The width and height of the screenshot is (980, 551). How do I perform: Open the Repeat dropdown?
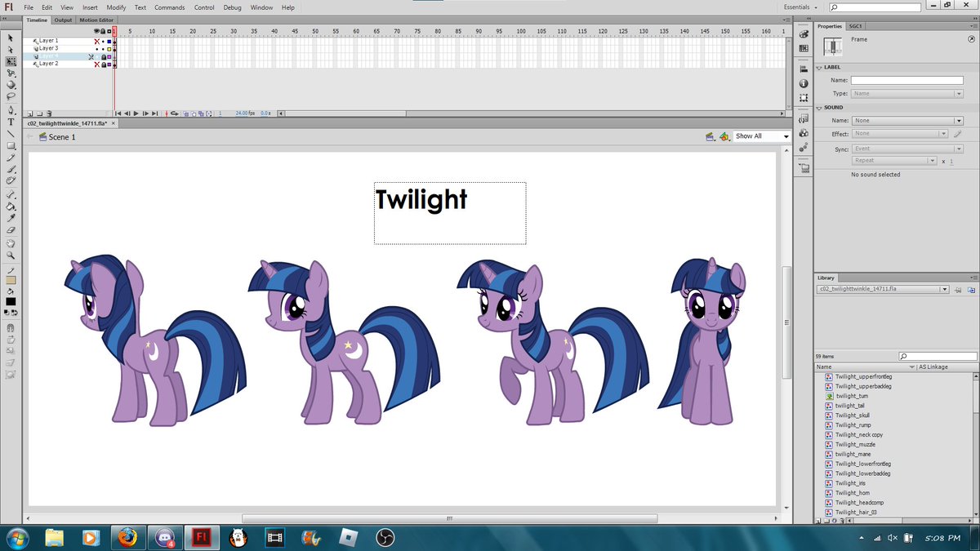click(x=895, y=161)
